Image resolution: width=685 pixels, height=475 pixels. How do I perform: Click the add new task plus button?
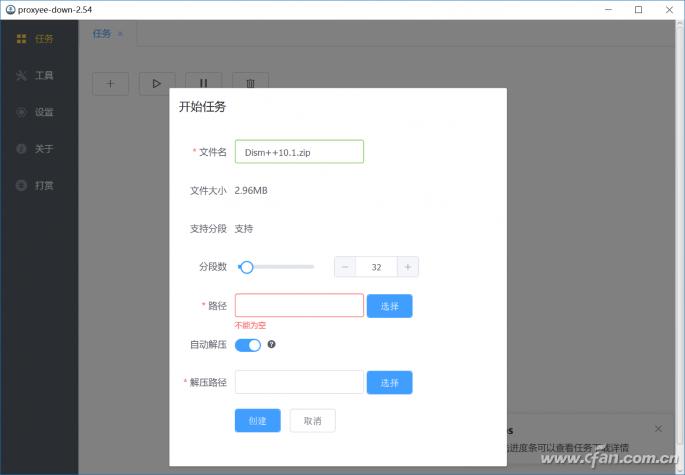point(111,83)
